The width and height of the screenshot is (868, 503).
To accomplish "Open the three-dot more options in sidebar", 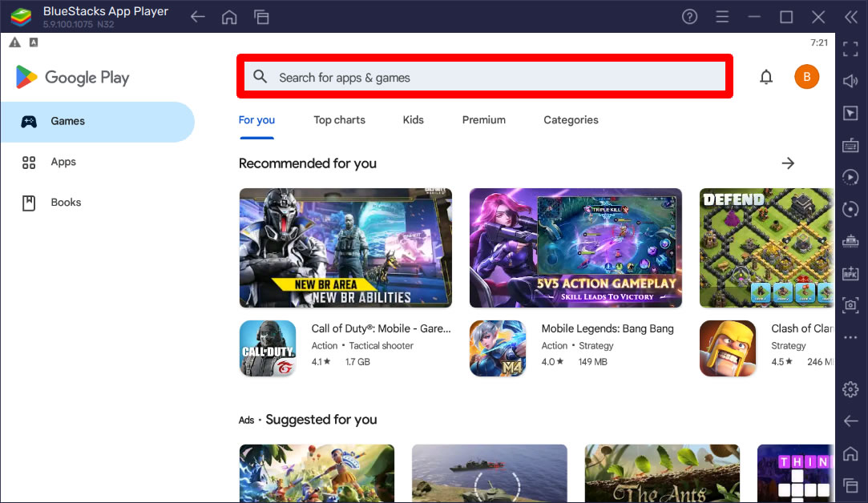I will pos(850,337).
